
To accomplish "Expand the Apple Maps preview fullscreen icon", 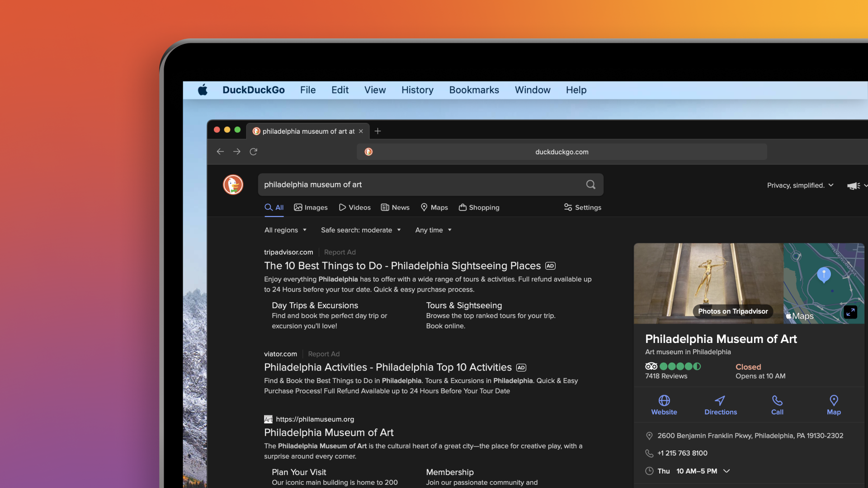I will (x=850, y=312).
